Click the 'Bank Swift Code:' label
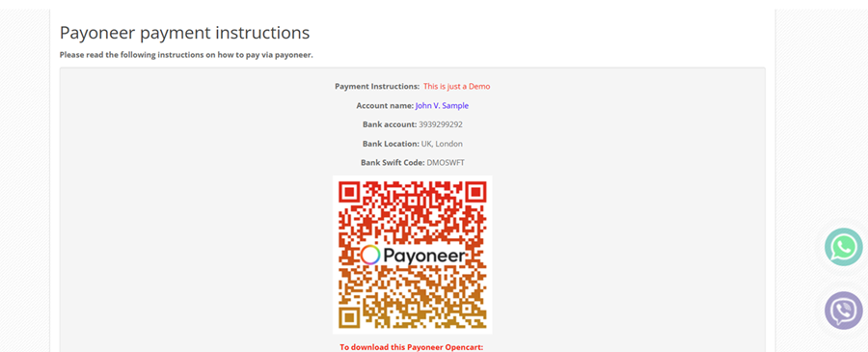Screen dimensions: 868x352 point(393,163)
